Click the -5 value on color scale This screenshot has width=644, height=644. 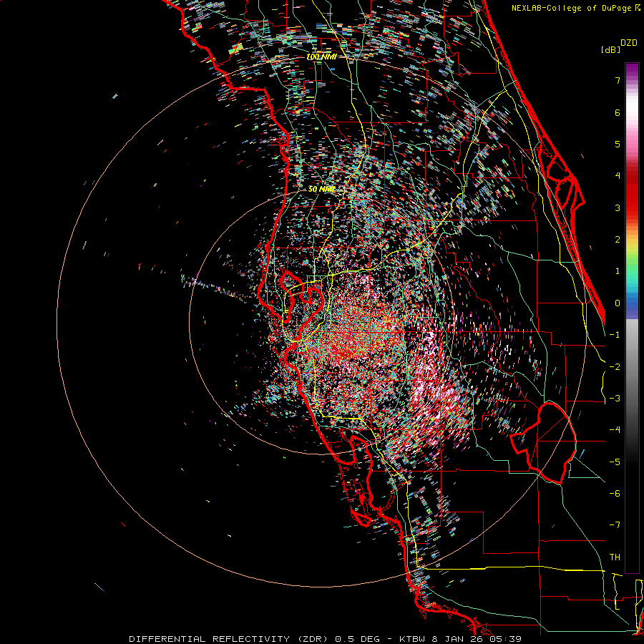(615, 462)
